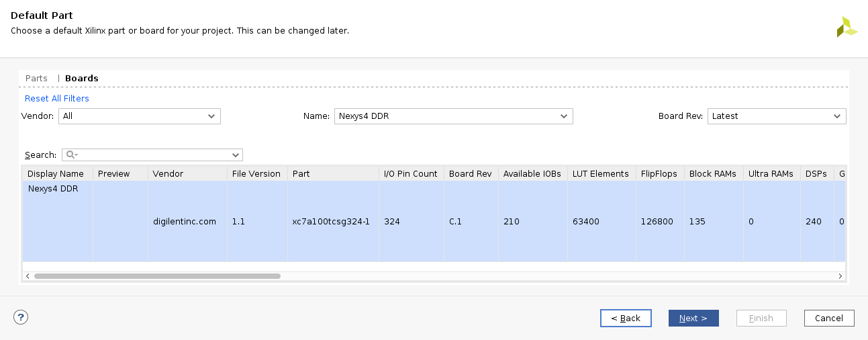This screenshot has width=868, height=340.
Task: Sort by Preview column header
Action: pos(120,173)
